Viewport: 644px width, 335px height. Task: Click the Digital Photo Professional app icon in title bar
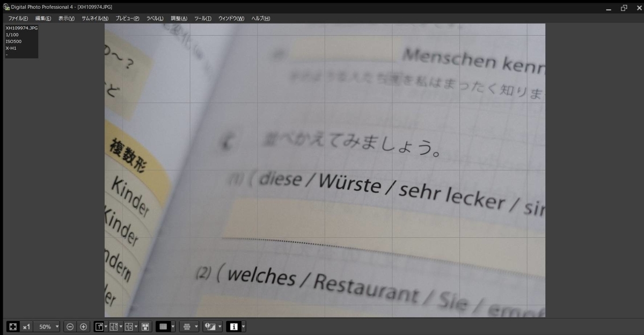click(6, 7)
